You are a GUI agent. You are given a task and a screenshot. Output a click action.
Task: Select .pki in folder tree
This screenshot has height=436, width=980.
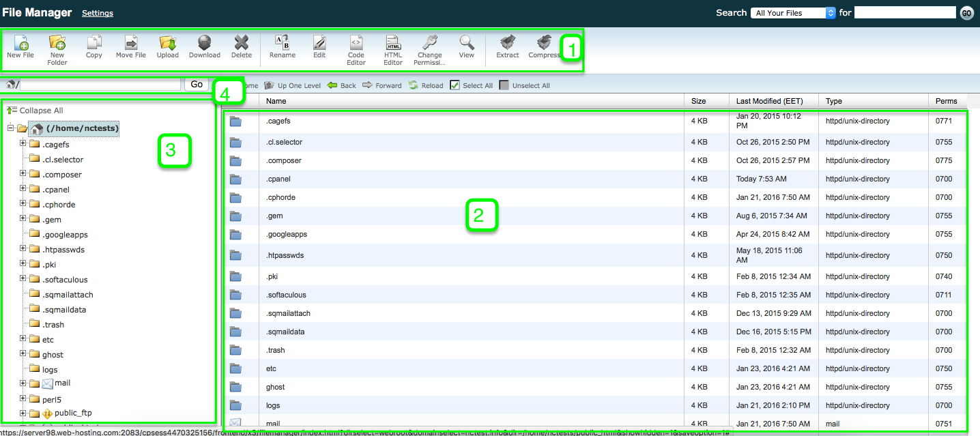[x=49, y=265]
